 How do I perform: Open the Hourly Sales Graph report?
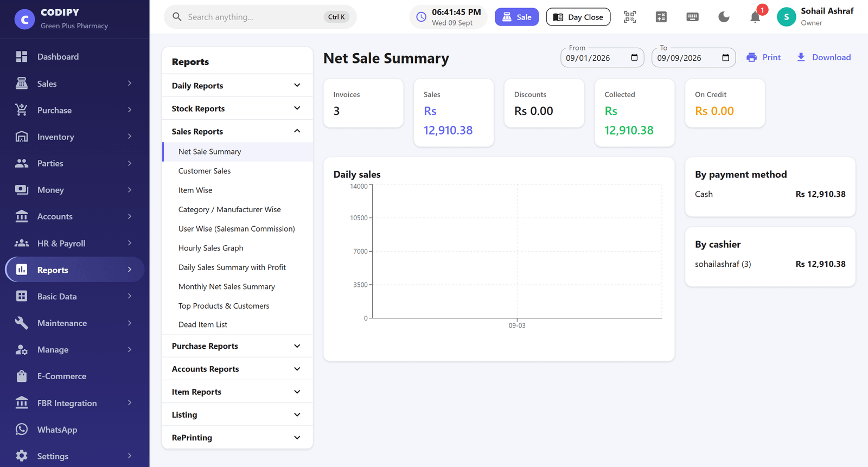point(237,248)
